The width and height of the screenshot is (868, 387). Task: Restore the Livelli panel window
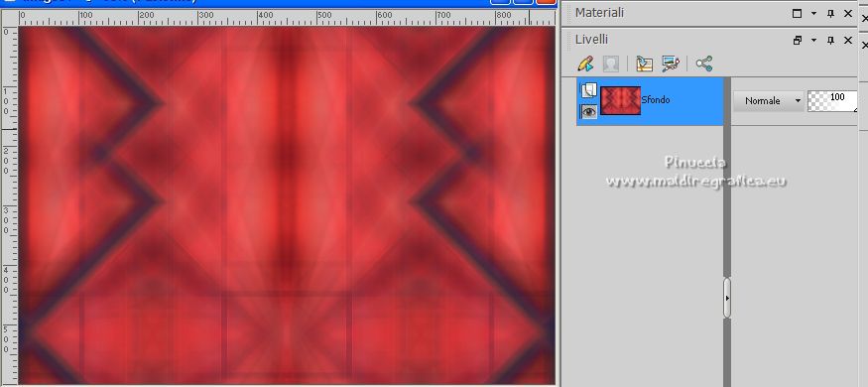pyautogui.click(x=798, y=41)
